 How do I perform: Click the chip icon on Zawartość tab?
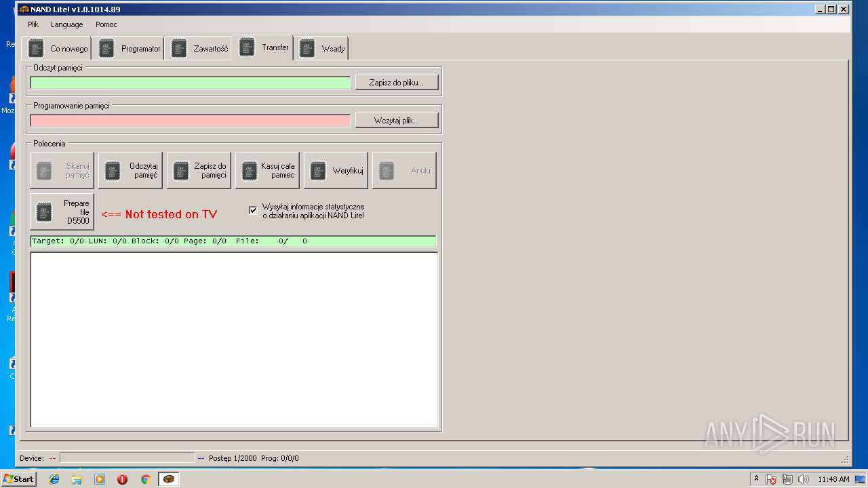click(x=178, y=49)
